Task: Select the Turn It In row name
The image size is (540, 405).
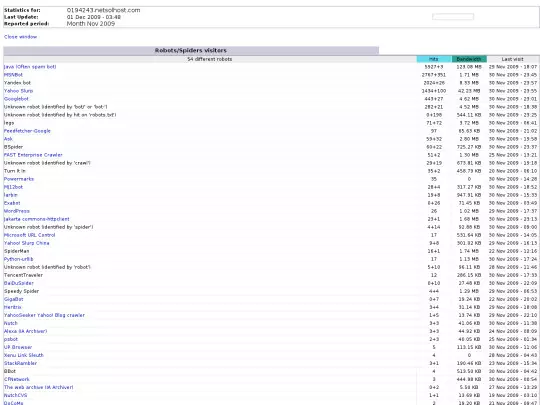Action: [14, 171]
